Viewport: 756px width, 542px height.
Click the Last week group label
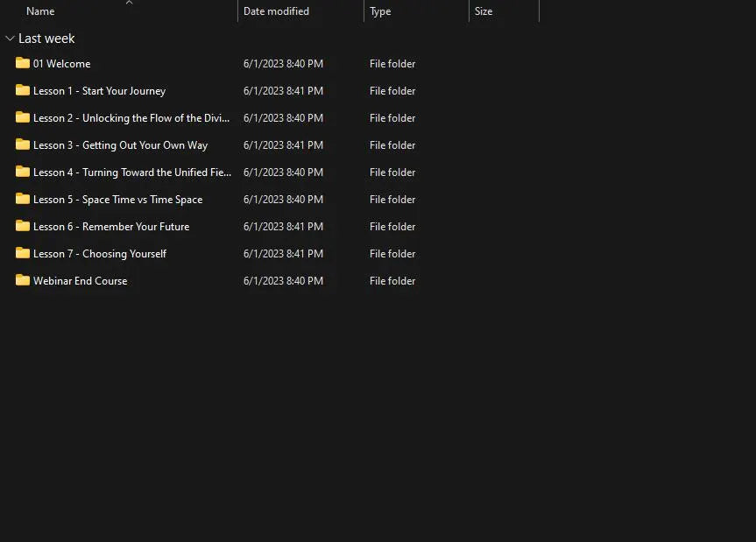tap(46, 39)
